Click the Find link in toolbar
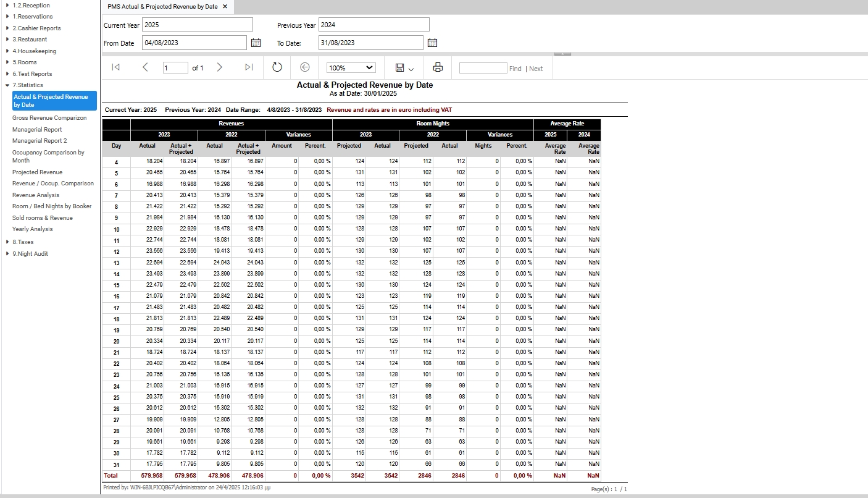Viewport: 868px width, 498px height. [515, 69]
